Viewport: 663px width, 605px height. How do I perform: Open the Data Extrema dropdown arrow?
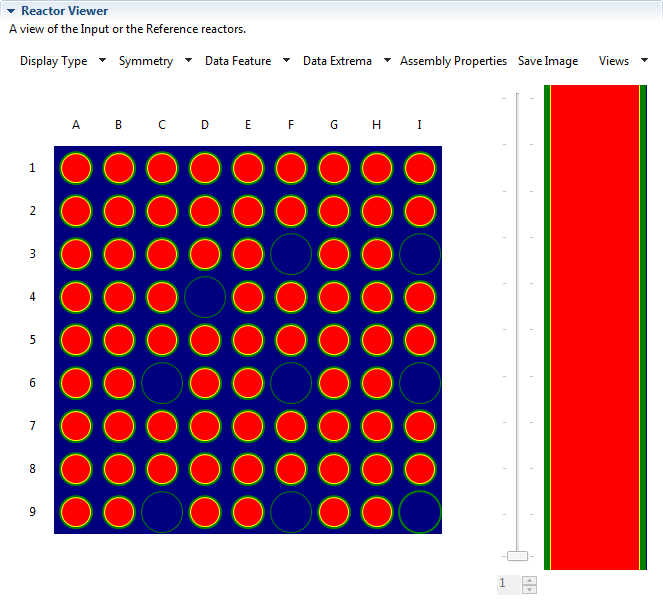[x=387, y=60]
